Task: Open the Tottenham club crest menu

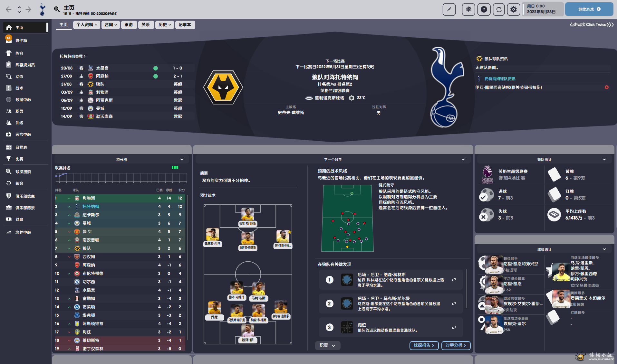Action: 42,9
